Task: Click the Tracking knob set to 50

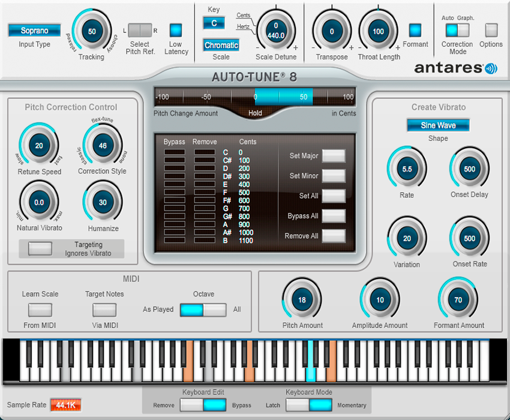Action: pyautogui.click(x=92, y=31)
